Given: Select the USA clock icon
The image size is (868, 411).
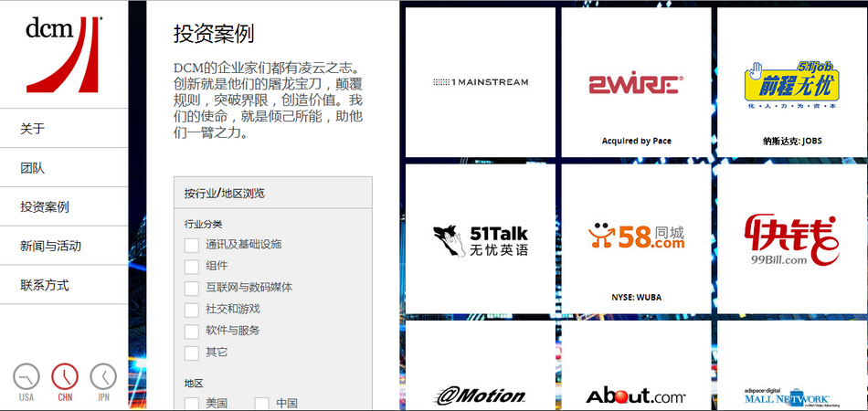Looking at the screenshot, I should tap(26, 377).
